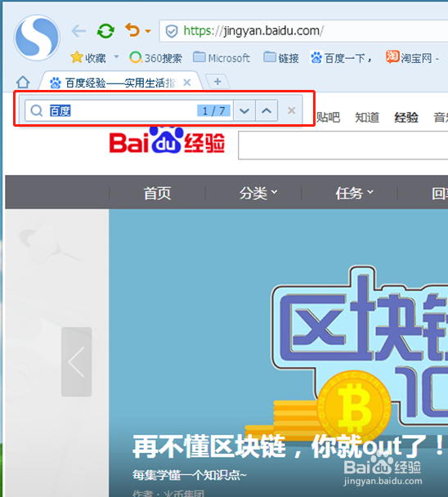Jump to next find match
The height and width of the screenshot is (497, 448).
tap(244, 110)
